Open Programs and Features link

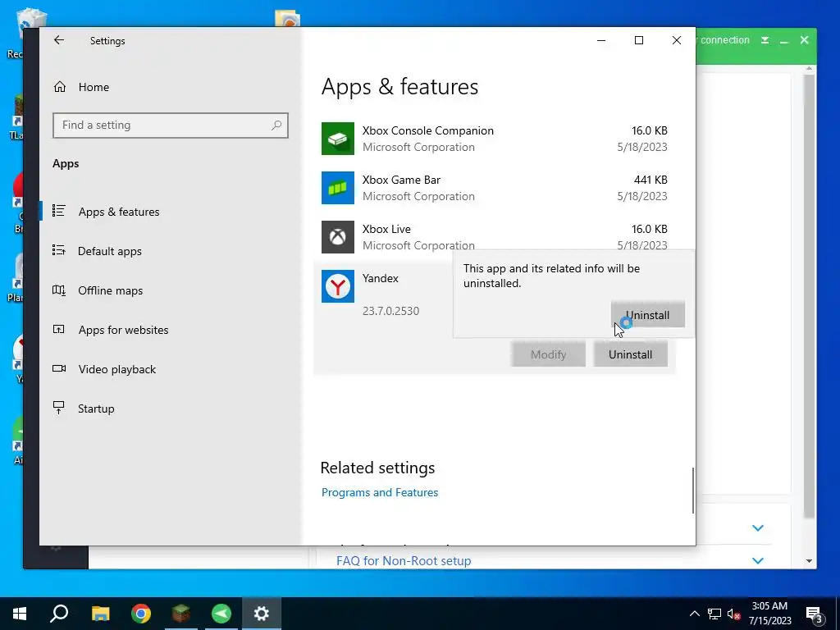(x=380, y=492)
